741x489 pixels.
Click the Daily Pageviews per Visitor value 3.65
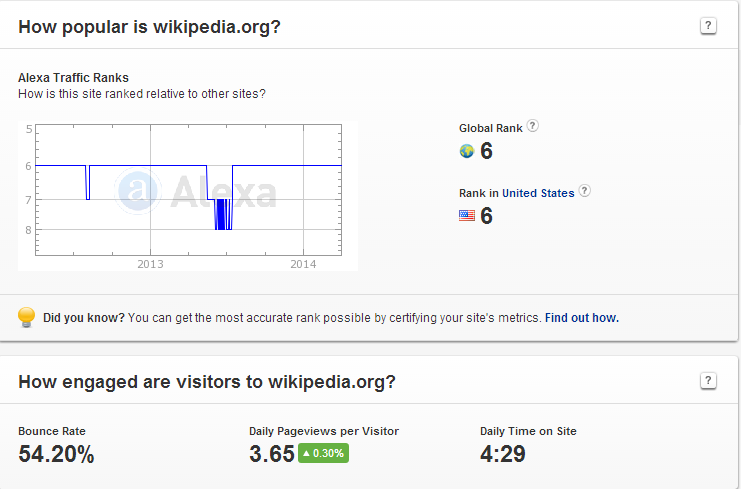tap(272, 454)
